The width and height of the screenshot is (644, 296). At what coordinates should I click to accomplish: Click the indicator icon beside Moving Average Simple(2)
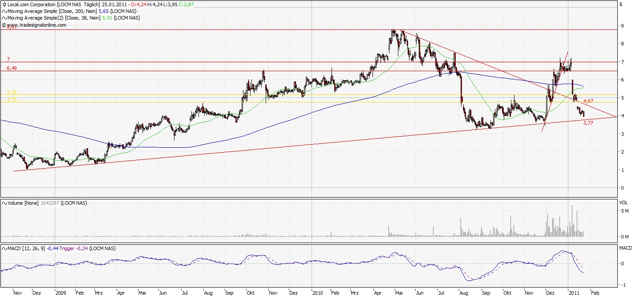4,18
